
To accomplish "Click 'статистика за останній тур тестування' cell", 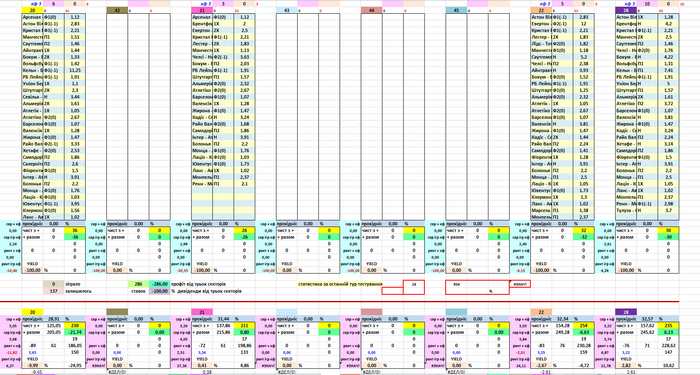I will (340, 284).
